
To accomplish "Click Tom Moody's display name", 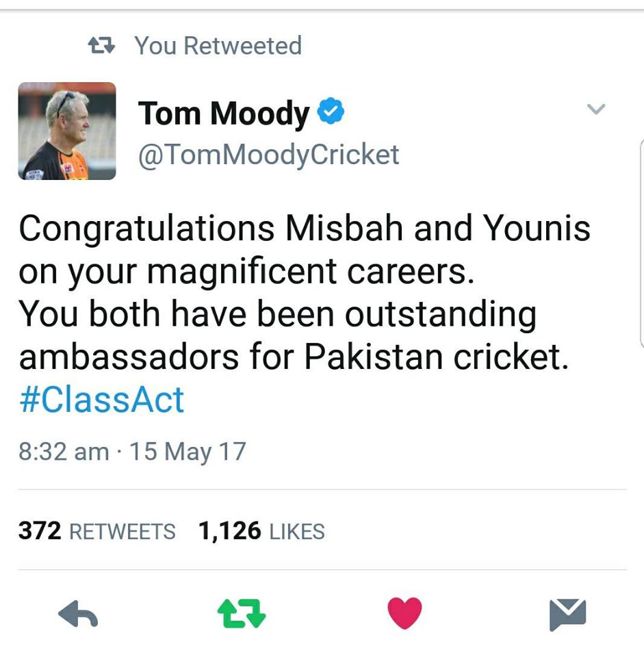I will [x=223, y=112].
